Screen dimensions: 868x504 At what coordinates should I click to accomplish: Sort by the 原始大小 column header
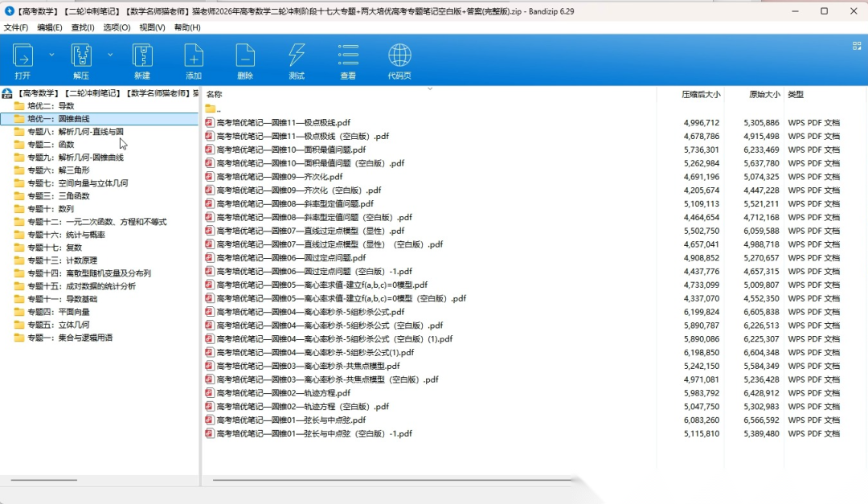(764, 95)
